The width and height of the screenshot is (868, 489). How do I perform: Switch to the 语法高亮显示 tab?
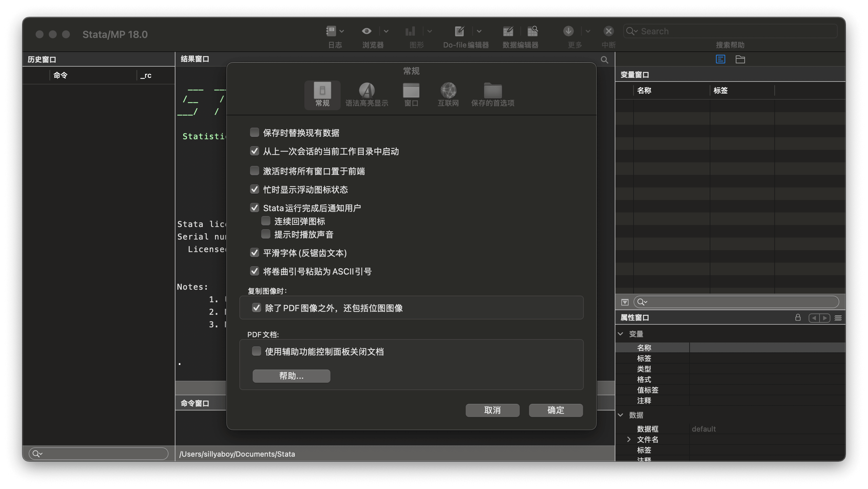point(367,94)
